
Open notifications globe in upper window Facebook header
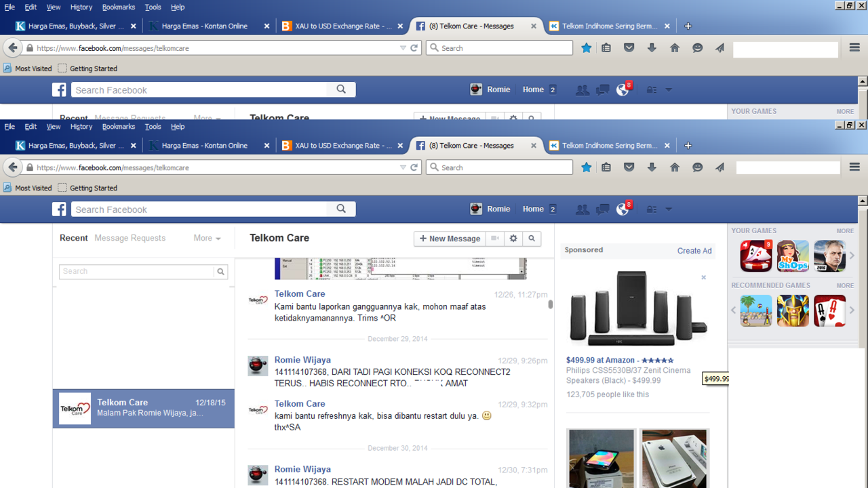[x=623, y=90]
